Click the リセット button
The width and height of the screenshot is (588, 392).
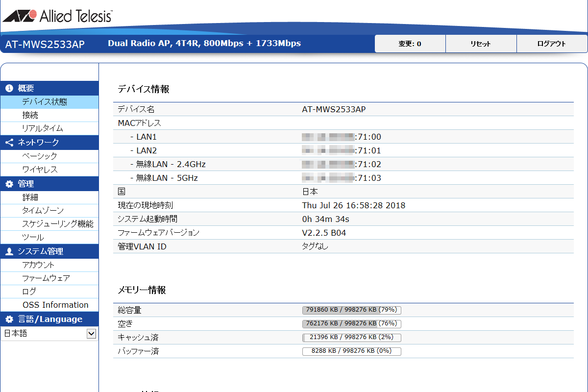[x=481, y=44]
